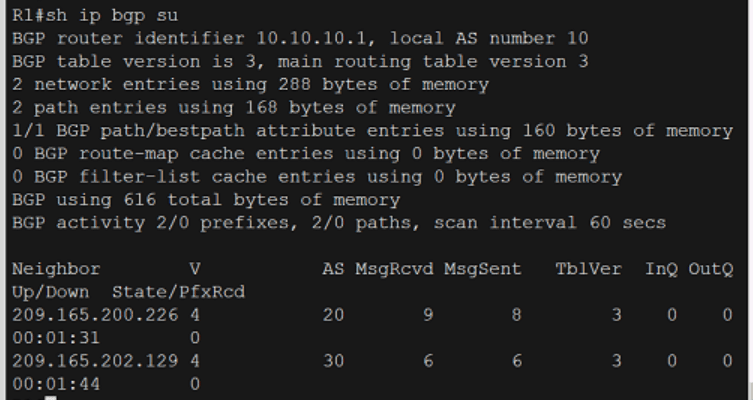Click the TblVer column header
The height and width of the screenshot is (400, 753).
(x=589, y=269)
